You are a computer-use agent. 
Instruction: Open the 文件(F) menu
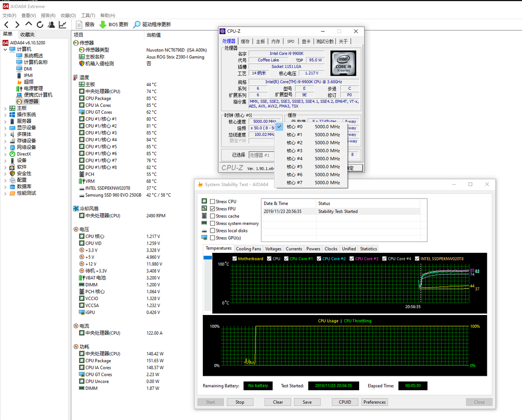click(9, 15)
